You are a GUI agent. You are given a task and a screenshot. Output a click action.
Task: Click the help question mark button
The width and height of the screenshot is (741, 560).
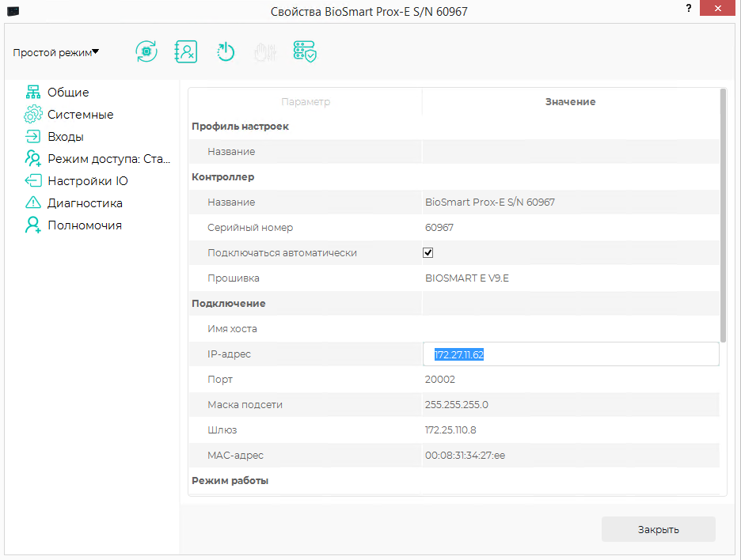(688, 9)
